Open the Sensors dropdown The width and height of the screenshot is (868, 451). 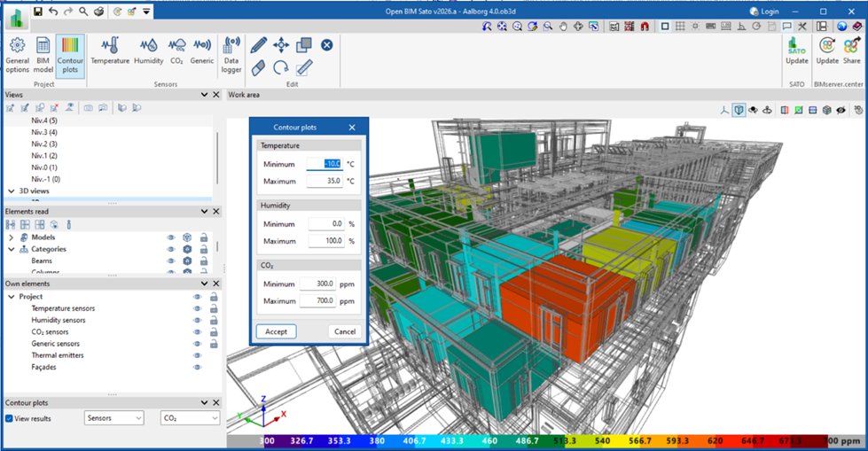coord(114,418)
